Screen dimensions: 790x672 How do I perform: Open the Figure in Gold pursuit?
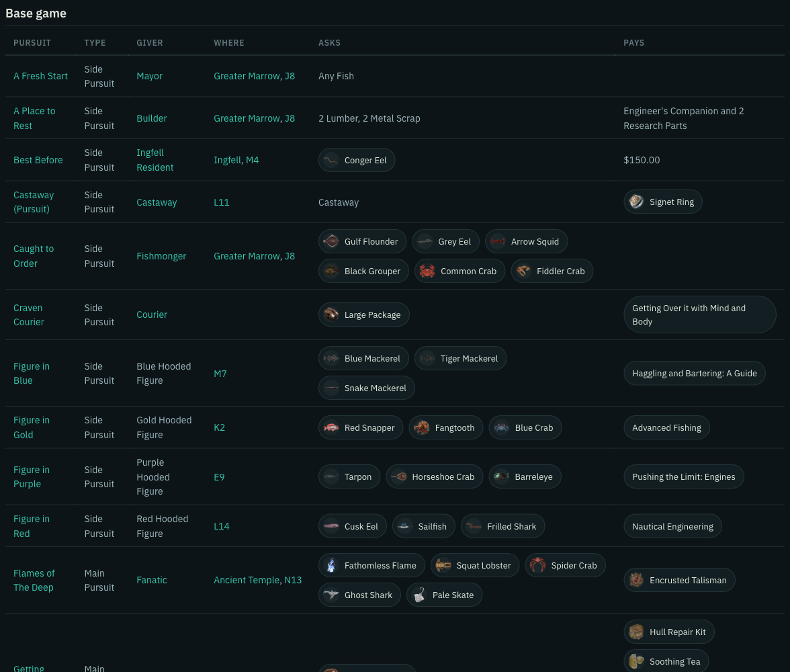(x=31, y=427)
